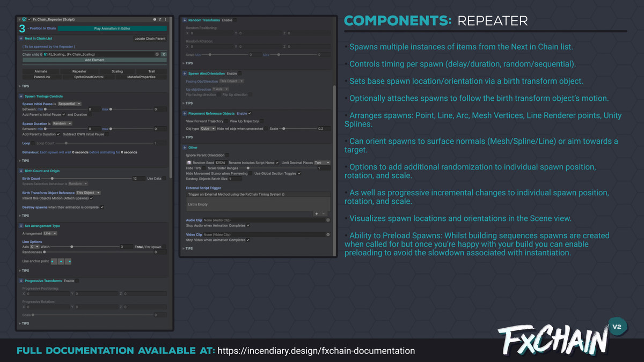644x362 pixels.
Task: Open the Video Clip object picker
Action: pyautogui.click(x=328, y=234)
